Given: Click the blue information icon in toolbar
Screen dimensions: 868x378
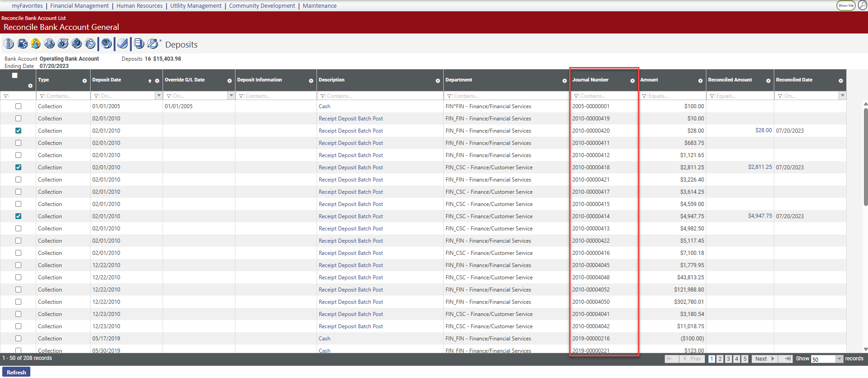Looking at the screenshot, I should pyautogui.click(x=9, y=43).
